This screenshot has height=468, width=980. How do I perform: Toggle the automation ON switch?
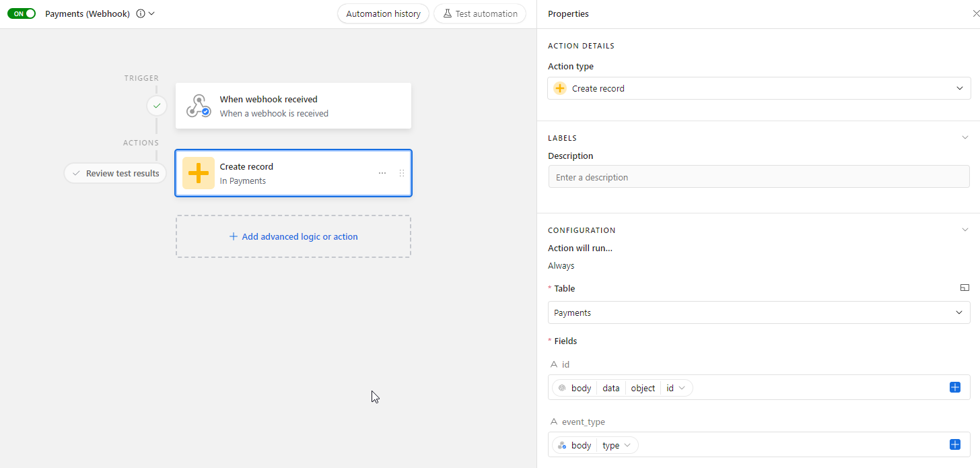tap(22, 13)
